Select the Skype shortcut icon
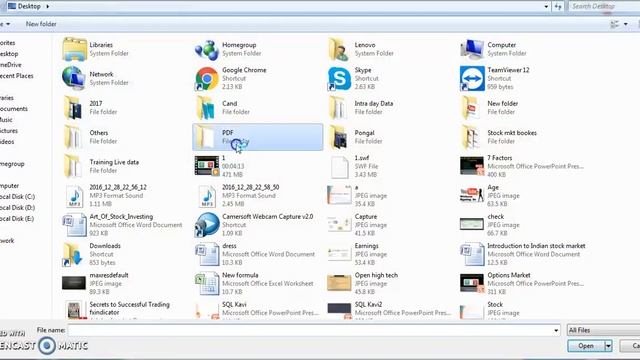Screen dimensions: 640x360 click(x=339, y=78)
